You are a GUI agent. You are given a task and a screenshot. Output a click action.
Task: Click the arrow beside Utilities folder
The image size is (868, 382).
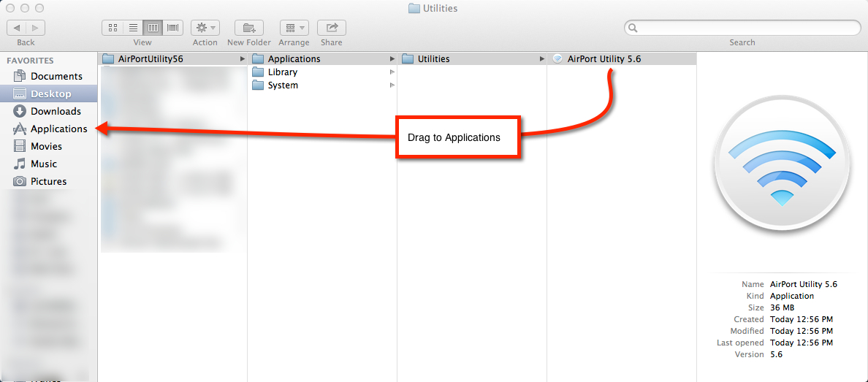point(542,58)
